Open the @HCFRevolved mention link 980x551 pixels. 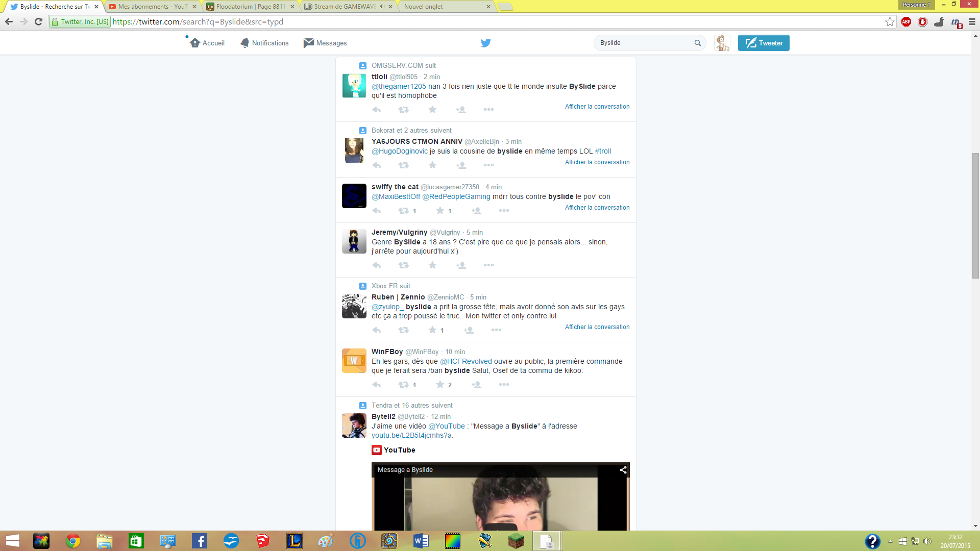coord(465,361)
